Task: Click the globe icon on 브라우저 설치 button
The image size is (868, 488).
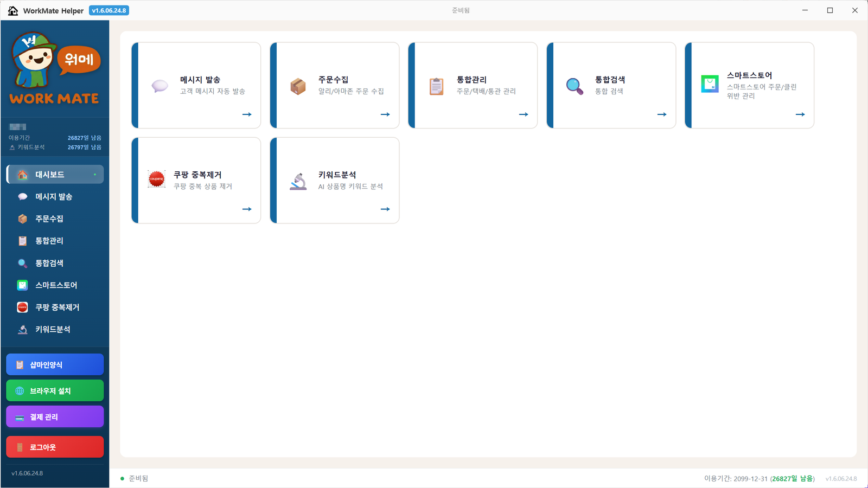Action: pyautogui.click(x=20, y=391)
